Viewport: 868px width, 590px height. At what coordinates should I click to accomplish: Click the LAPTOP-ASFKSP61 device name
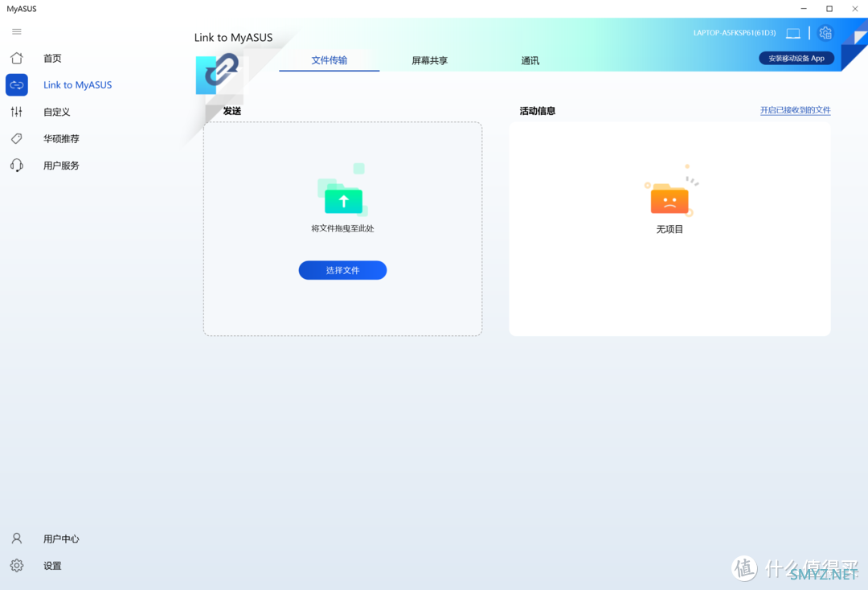(735, 33)
